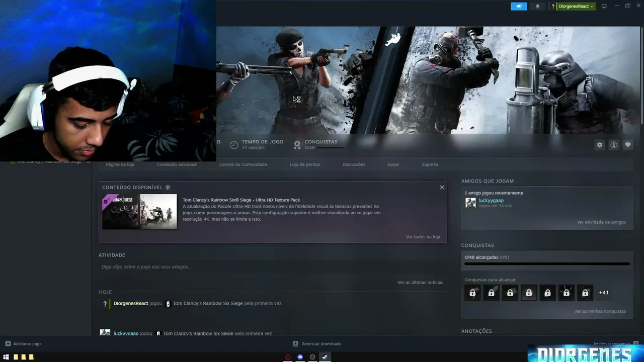Click Rainbow Six Siege link in DiorgenesReact activity

(208, 304)
